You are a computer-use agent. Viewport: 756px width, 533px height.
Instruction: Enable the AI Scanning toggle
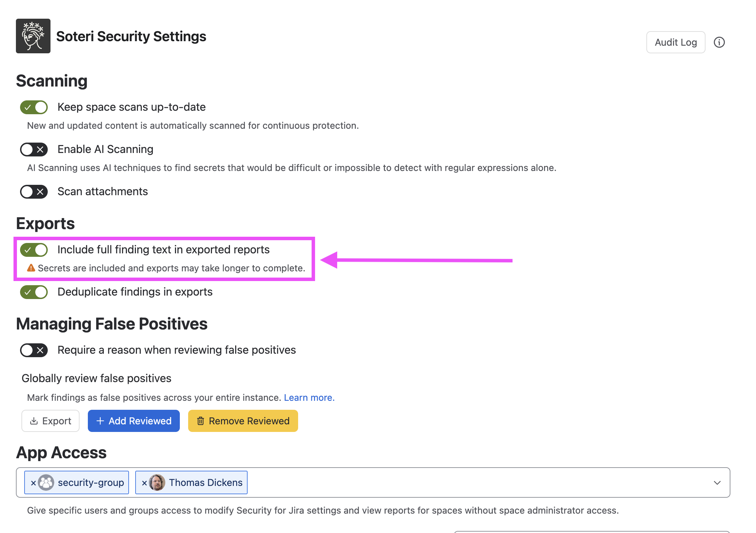(x=34, y=150)
